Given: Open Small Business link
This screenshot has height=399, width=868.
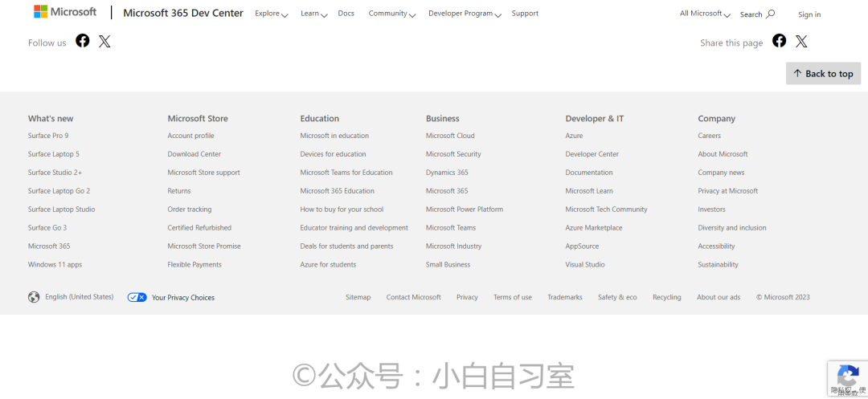Looking at the screenshot, I should click(448, 265).
